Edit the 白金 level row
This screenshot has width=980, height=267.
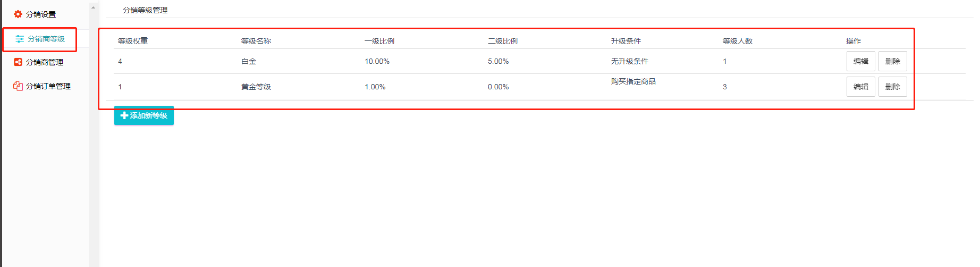coord(860,61)
